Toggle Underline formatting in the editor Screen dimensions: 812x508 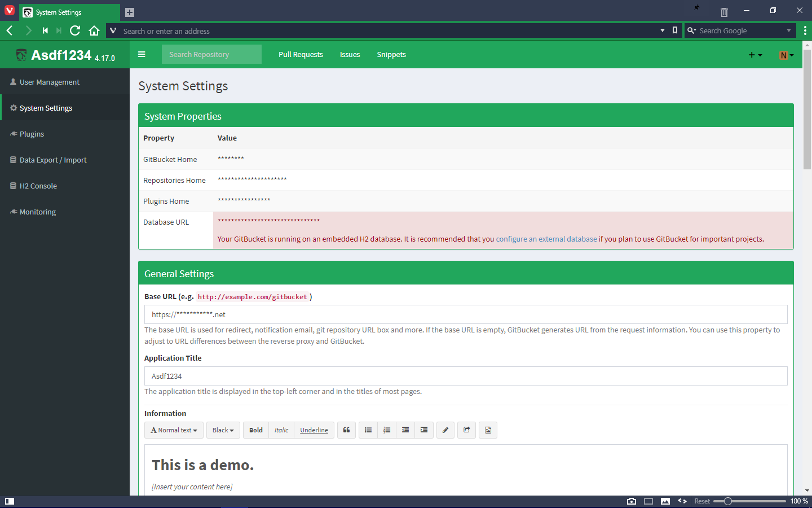click(x=314, y=430)
